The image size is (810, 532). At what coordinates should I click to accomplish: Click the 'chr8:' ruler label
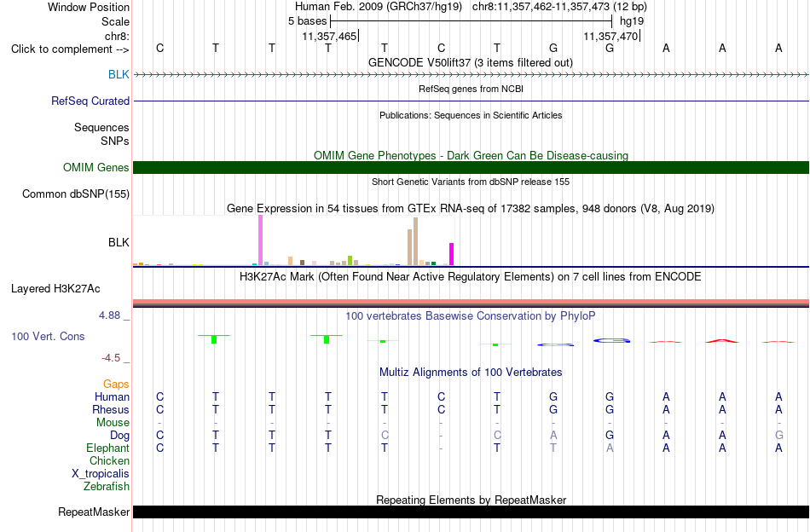coord(117,36)
